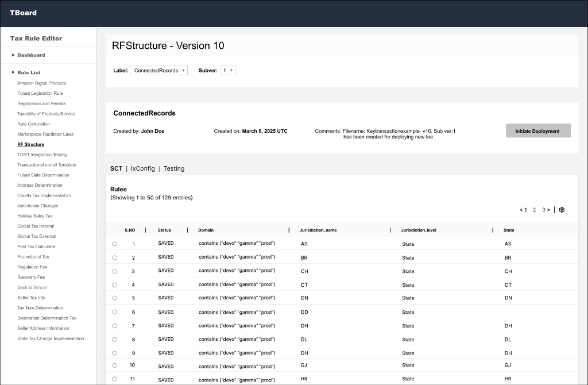Select the radio button for row 6
Image resolution: width=588 pixels, height=385 pixels.
(x=115, y=312)
